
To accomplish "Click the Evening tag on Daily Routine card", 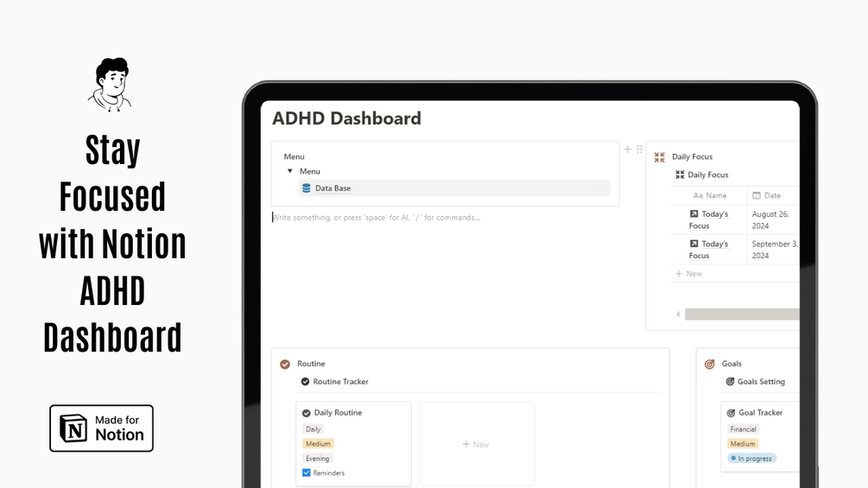I will pyautogui.click(x=317, y=459).
